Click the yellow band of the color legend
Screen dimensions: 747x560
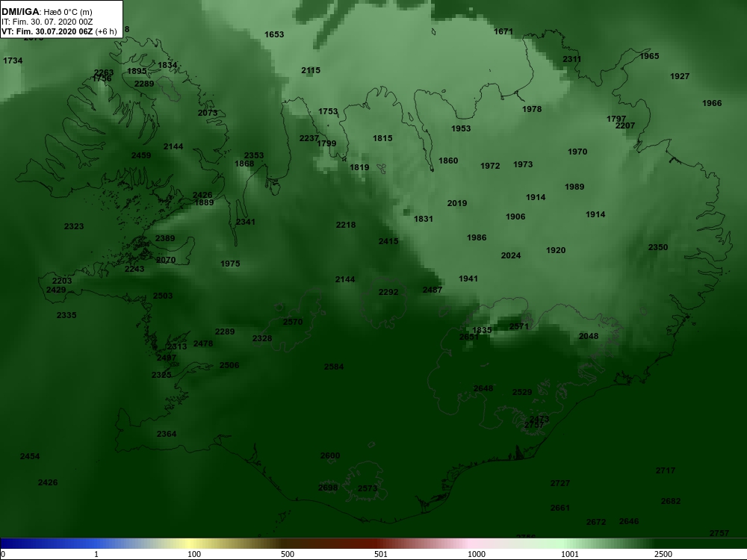click(x=190, y=544)
